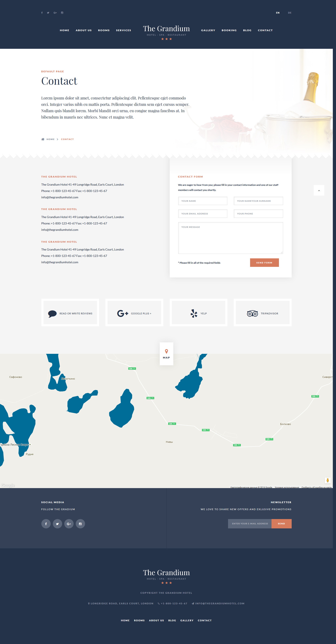Open Facebook icon in top header
The width and height of the screenshot is (336, 644).
(42, 13)
